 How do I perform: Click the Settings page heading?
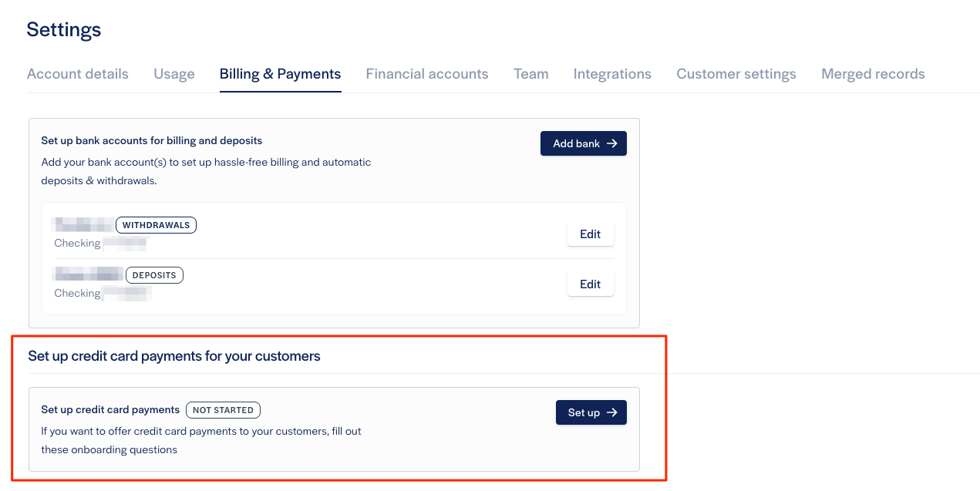pos(64,30)
